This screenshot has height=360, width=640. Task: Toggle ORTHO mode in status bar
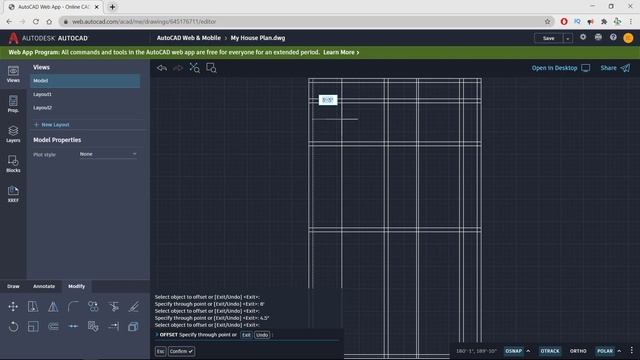(x=578, y=351)
